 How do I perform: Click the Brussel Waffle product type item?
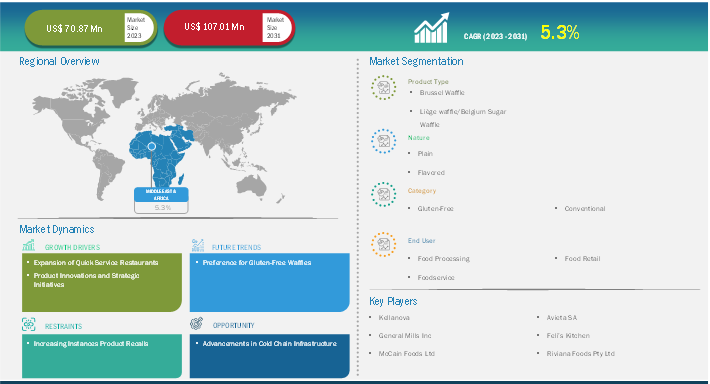442,92
